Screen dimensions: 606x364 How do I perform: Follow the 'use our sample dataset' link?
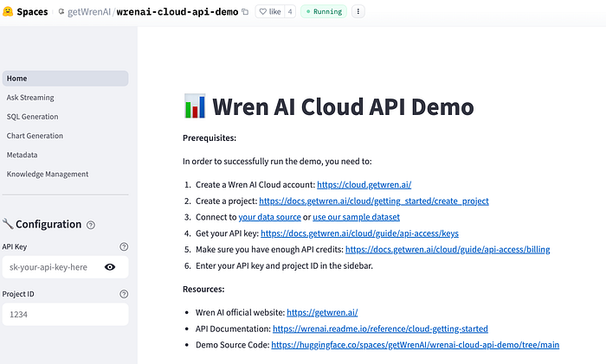(356, 217)
